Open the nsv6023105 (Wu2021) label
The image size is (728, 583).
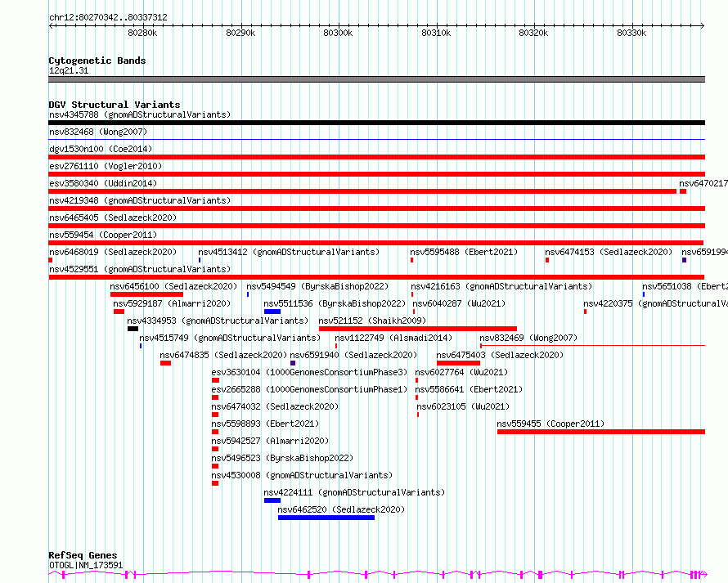[463, 406]
